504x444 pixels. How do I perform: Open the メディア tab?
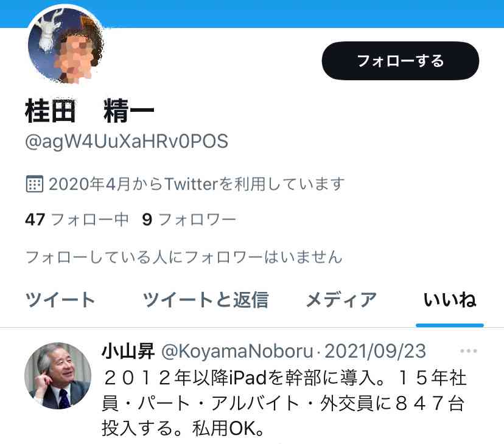click(x=341, y=299)
